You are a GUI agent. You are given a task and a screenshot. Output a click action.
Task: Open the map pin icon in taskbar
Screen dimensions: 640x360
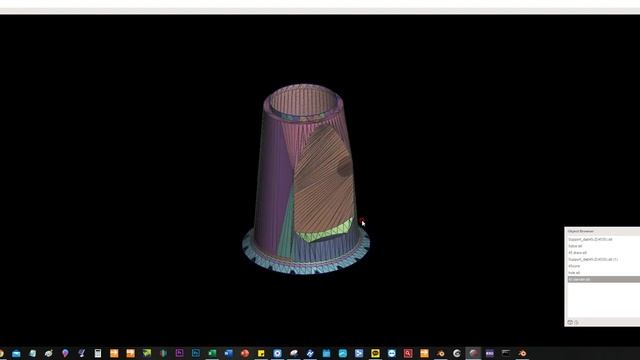(65, 353)
